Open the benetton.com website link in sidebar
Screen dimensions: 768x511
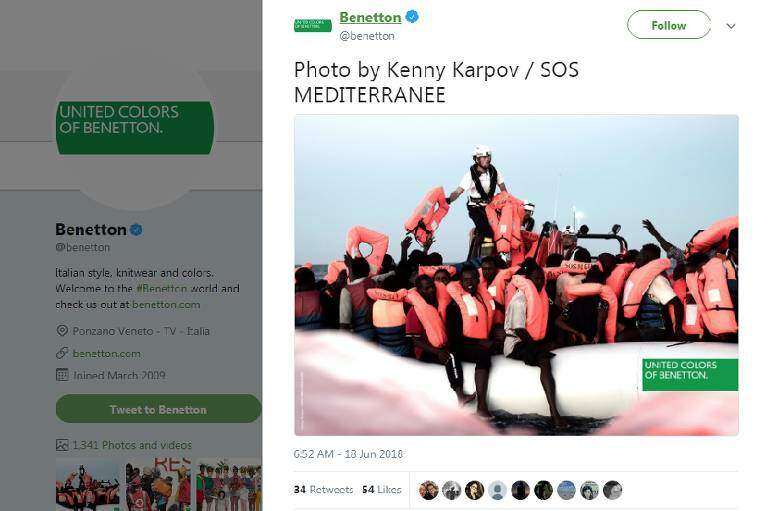pos(106,353)
